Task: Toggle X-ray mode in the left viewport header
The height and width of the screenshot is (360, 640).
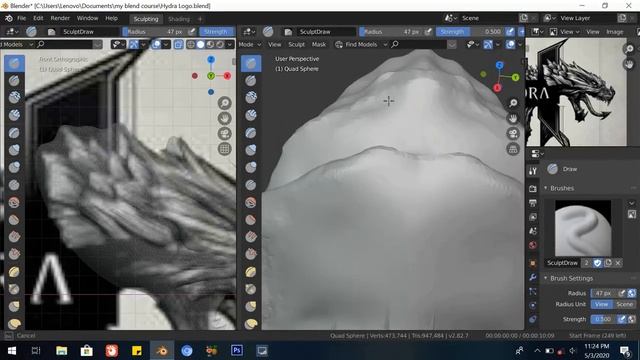Action: coord(178,44)
